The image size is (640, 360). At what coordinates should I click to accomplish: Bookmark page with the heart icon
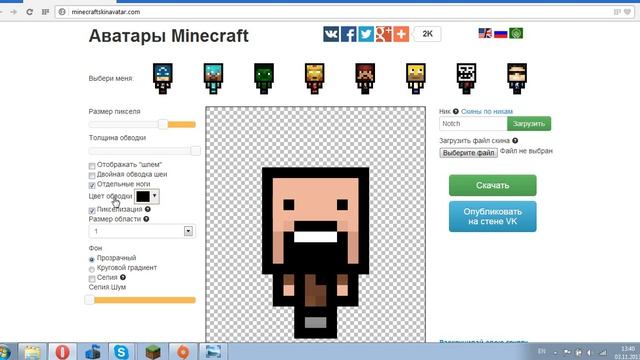click(x=627, y=12)
